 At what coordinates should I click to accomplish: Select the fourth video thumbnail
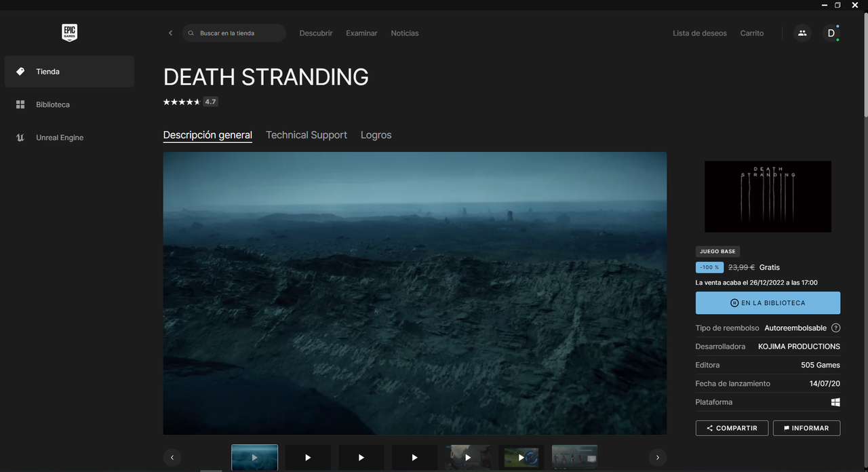414,458
